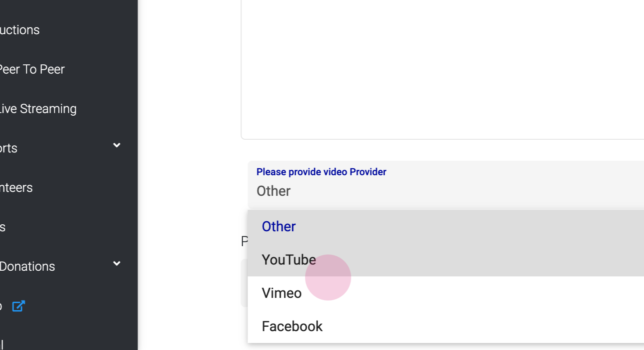Expand the Donations submenu chevron
The image size is (644, 350).
pos(117,263)
